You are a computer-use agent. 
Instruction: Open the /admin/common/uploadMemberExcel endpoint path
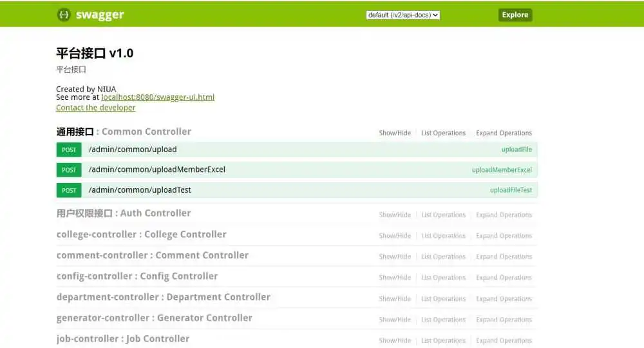(x=157, y=169)
